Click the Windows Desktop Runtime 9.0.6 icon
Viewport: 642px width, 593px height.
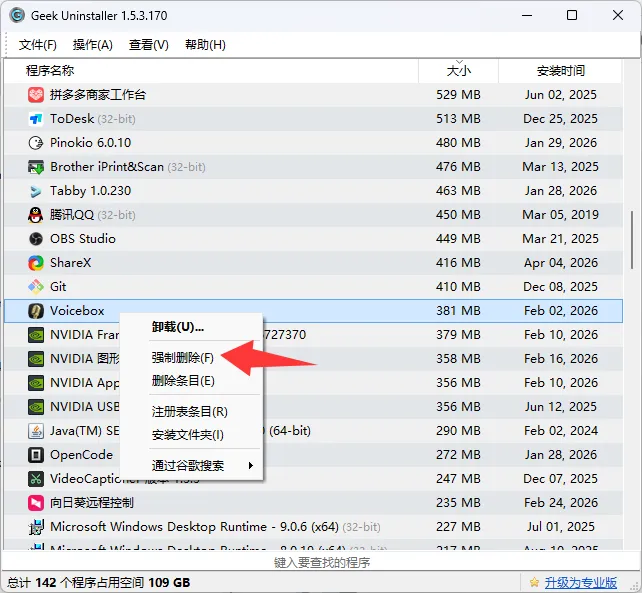coord(36,527)
